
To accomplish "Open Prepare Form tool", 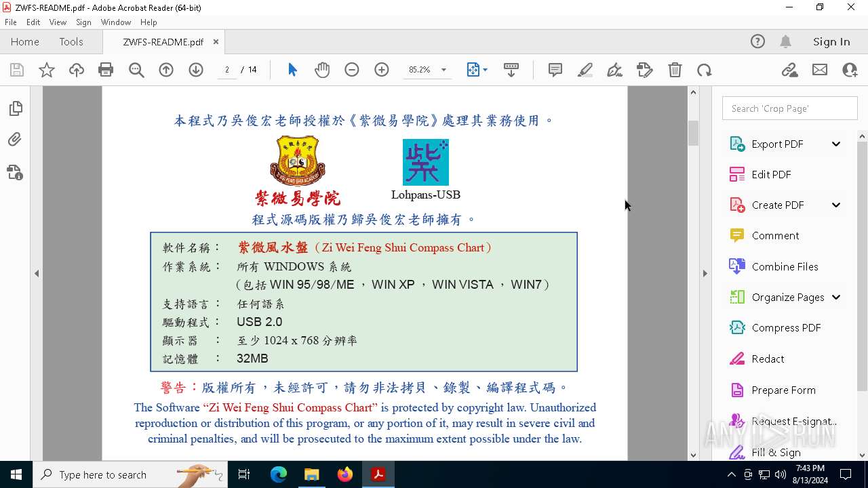I will pyautogui.click(x=783, y=390).
